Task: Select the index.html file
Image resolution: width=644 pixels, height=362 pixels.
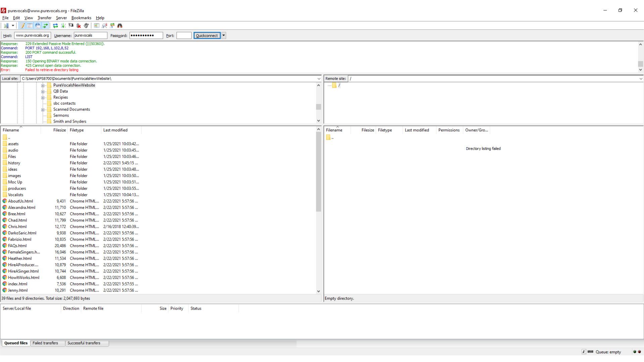Action: (18, 284)
